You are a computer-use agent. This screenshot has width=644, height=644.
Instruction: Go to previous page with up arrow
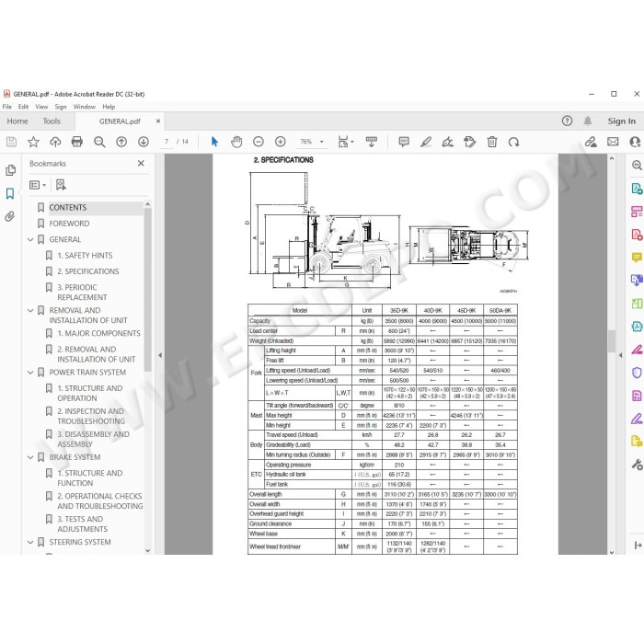pos(121,142)
